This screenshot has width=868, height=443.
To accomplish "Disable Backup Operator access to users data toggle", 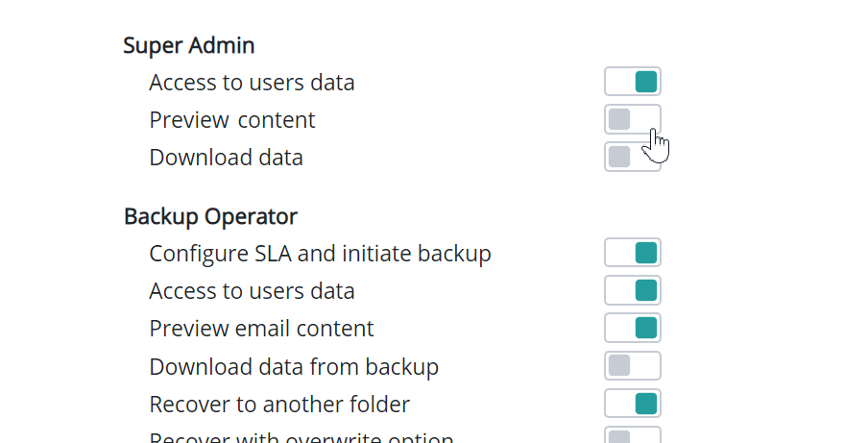I will (x=633, y=290).
